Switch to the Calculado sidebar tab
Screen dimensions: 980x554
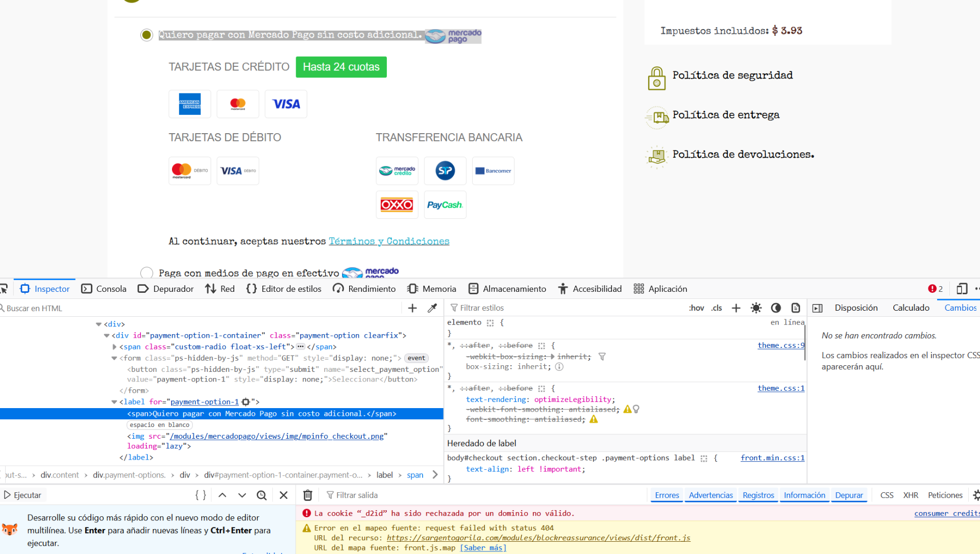point(911,308)
